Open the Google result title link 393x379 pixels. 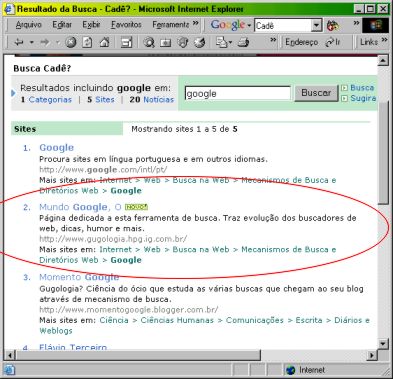(56, 147)
